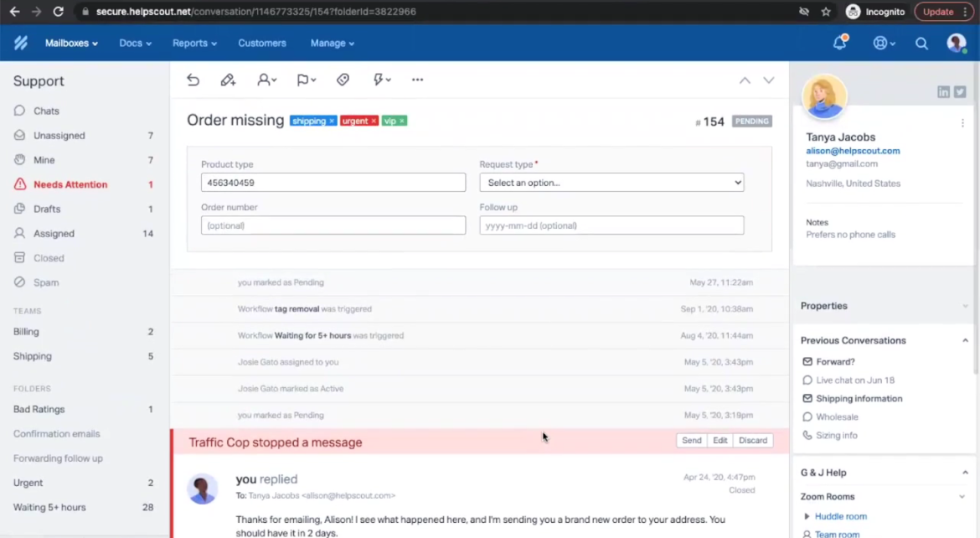Open previous conversation Shipping information

pyautogui.click(x=859, y=399)
